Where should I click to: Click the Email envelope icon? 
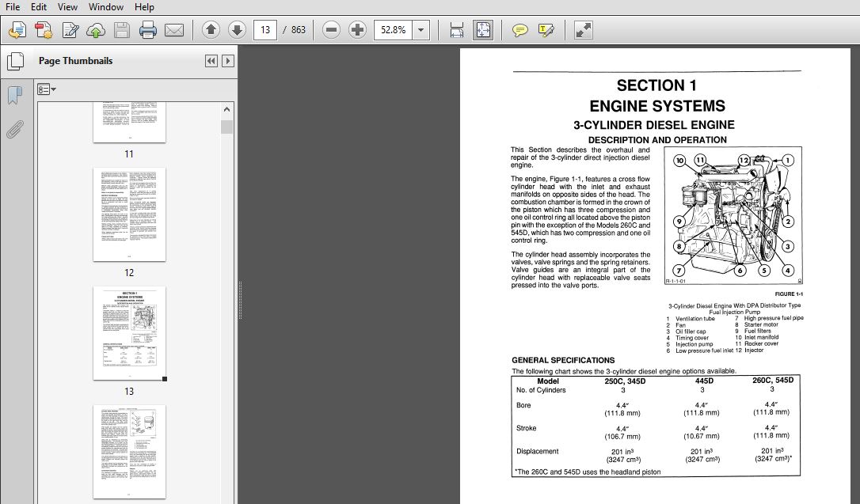pos(174,30)
